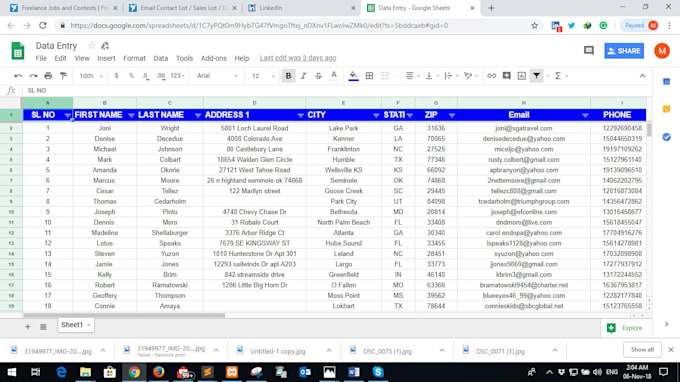Viewport: 680px width, 382px height.
Task: Toggle bold formatting
Action: (x=288, y=76)
